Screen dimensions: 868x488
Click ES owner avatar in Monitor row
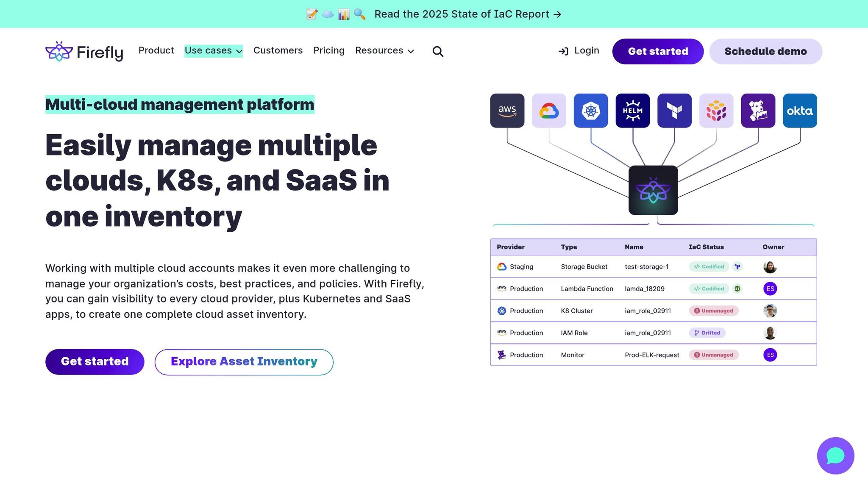point(770,355)
